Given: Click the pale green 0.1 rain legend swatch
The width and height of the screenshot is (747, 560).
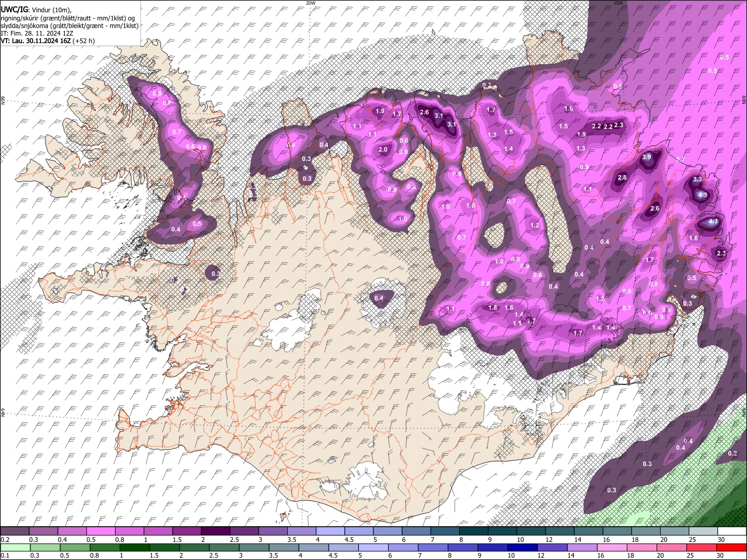Looking at the screenshot, I should (x=15, y=548).
